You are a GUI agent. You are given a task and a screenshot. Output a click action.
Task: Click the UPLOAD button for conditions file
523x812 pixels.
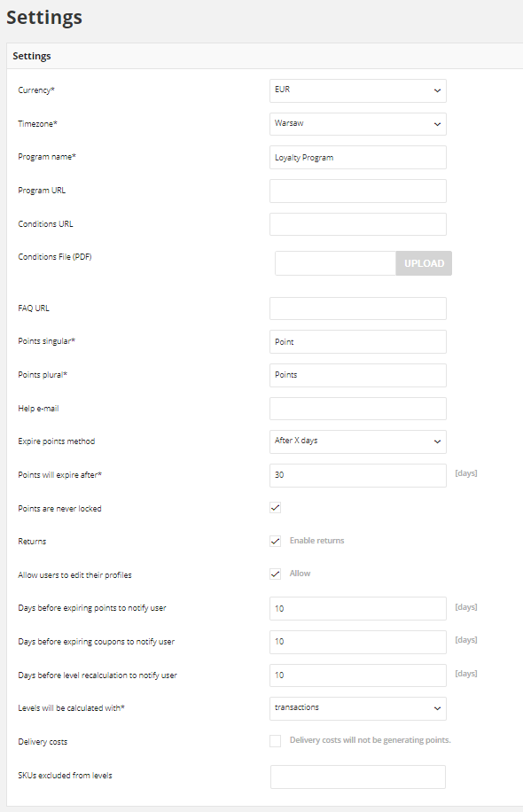[424, 263]
